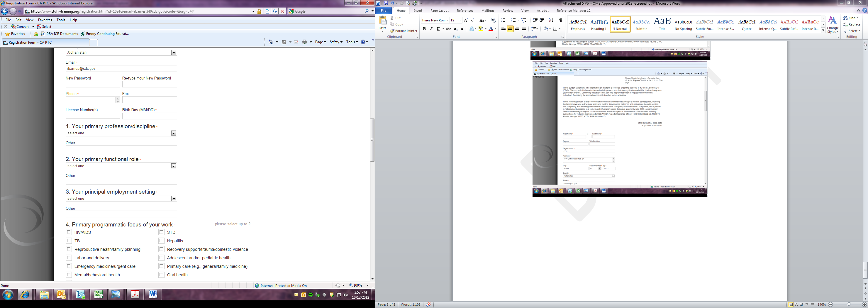This screenshot has height=308, width=868.
Task: Click the Paste clipboard icon
Action: pos(382,23)
